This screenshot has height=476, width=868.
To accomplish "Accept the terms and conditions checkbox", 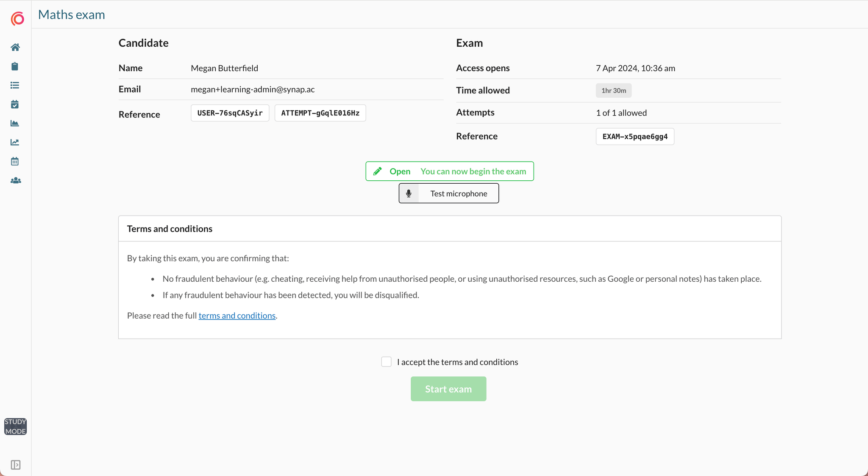I will 386,362.
